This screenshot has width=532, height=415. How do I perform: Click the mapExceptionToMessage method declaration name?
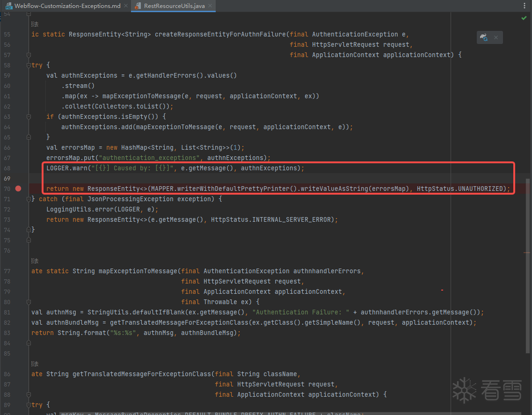[x=138, y=271]
